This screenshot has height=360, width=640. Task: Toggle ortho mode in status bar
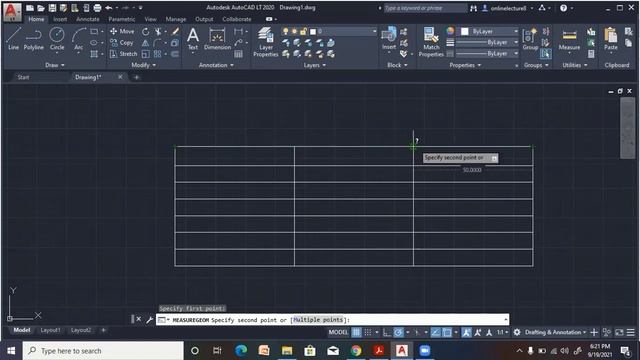click(387, 332)
